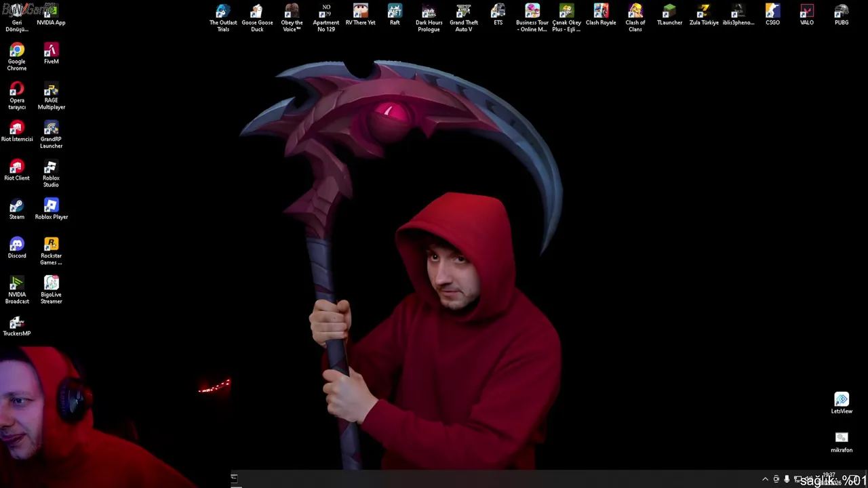Select iblis3pheno desktop icon
868x488 pixels.
(738, 15)
